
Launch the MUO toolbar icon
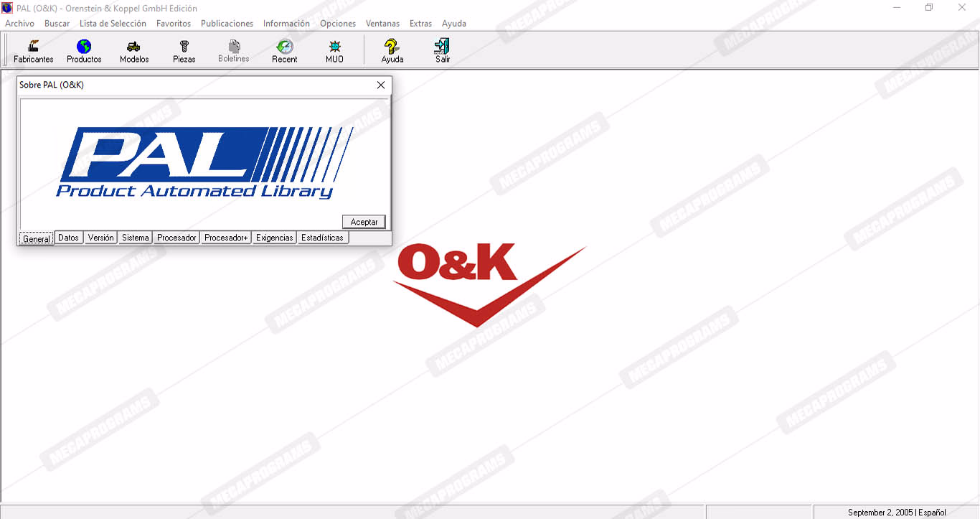(x=334, y=51)
